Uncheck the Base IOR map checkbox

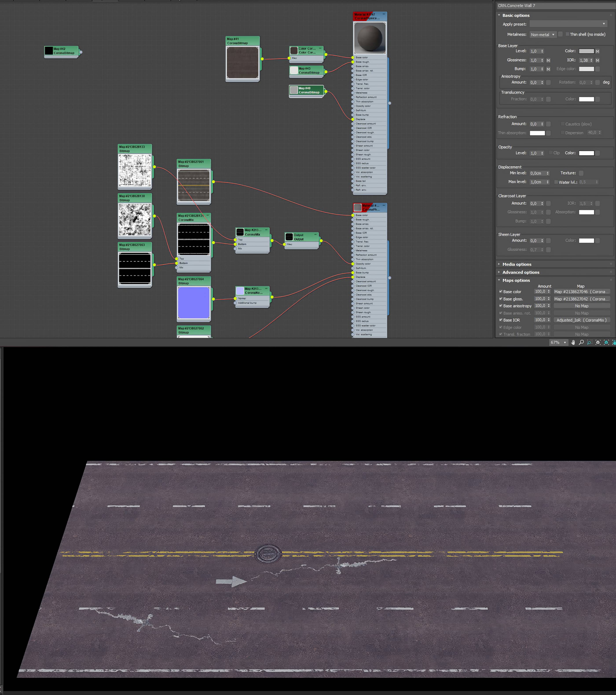click(500, 320)
